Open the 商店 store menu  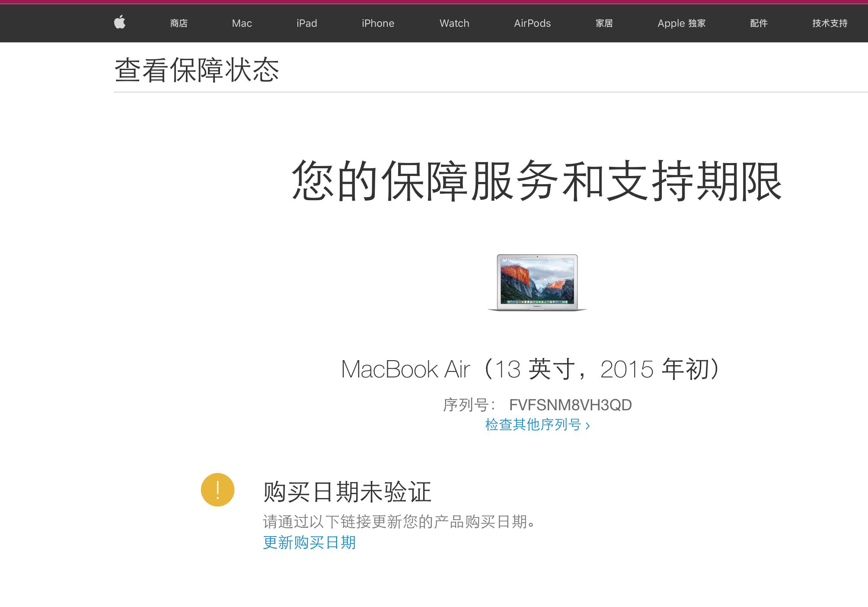(x=179, y=23)
